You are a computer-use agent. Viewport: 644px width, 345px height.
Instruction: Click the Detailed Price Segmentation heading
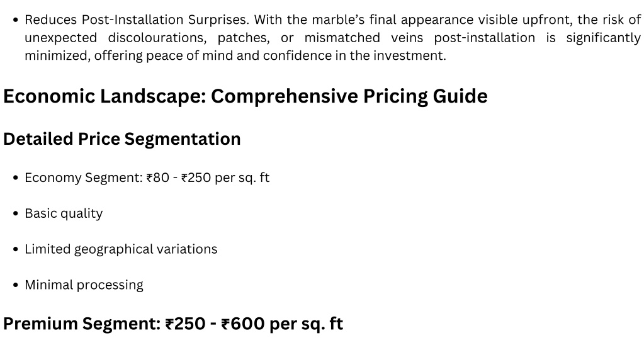(122, 139)
